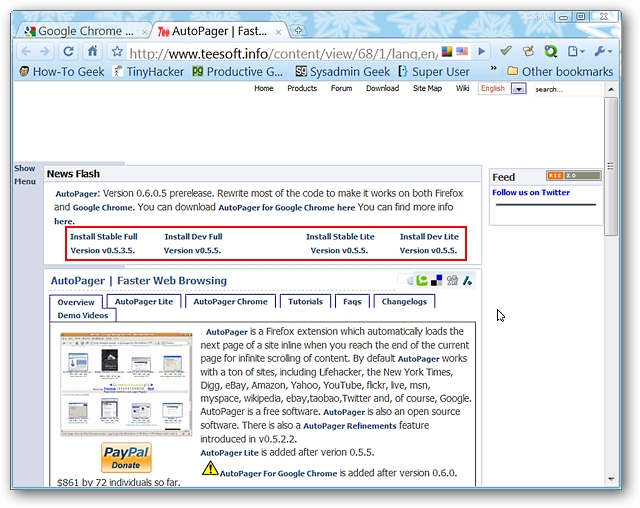Open the Other bookmarks folder
640x508 pixels.
pos(560,72)
